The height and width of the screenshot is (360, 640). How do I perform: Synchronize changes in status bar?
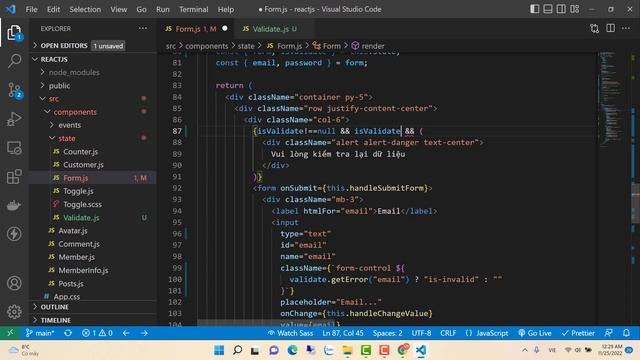pos(68,333)
